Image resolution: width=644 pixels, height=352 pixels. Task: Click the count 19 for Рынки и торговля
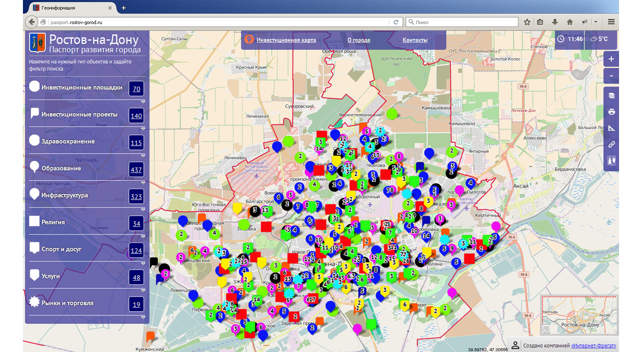[x=137, y=305]
